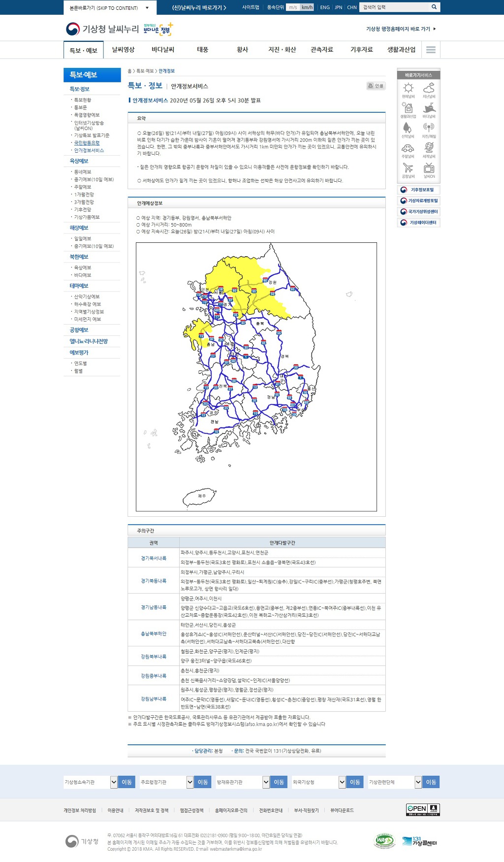Click the 131 기상콜센터 logo
This screenshot has width=504, height=862.
tap(419, 841)
